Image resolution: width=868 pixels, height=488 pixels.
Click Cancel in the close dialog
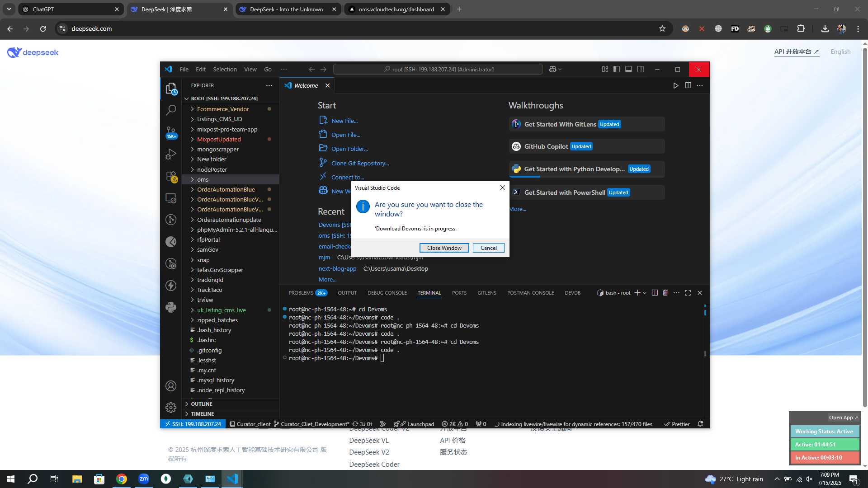(x=488, y=248)
